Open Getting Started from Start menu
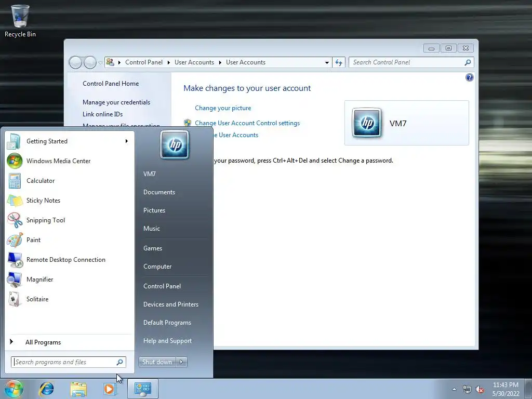Image resolution: width=532 pixels, height=399 pixels. point(70,141)
